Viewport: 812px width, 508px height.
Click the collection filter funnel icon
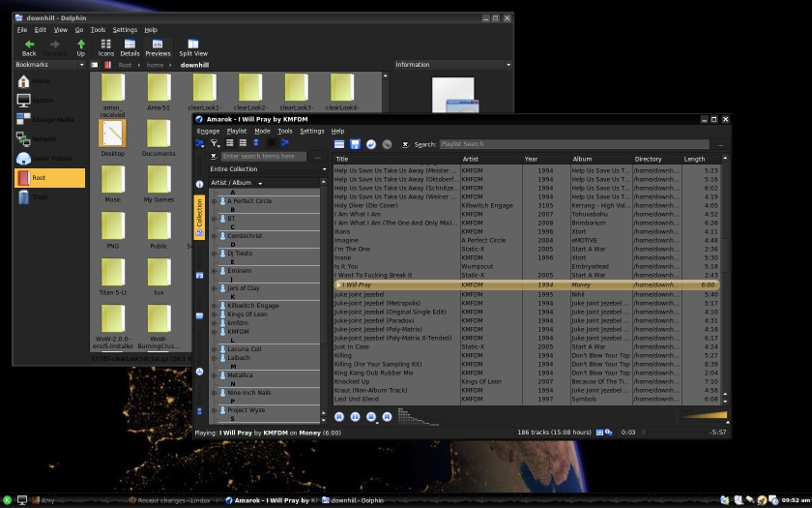click(x=215, y=143)
